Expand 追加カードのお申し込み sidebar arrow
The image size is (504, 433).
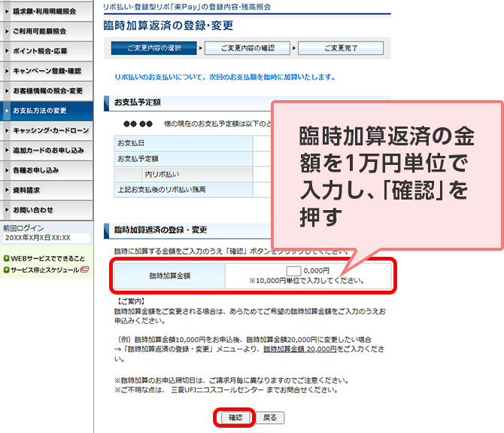[x=6, y=150]
